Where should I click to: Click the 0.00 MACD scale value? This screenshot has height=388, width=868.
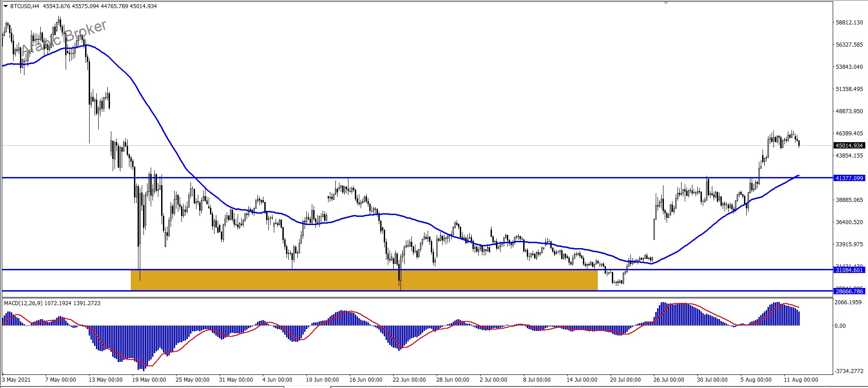840,326
